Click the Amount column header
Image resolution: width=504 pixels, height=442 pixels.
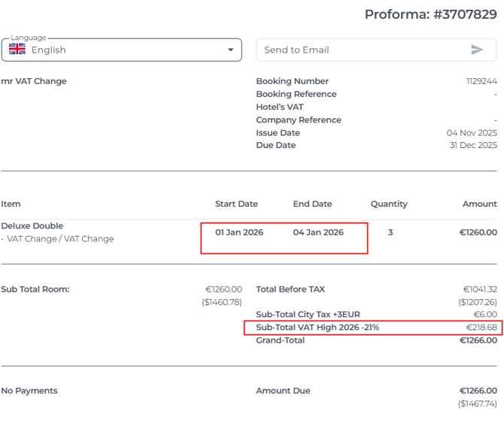click(x=479, y=204)
